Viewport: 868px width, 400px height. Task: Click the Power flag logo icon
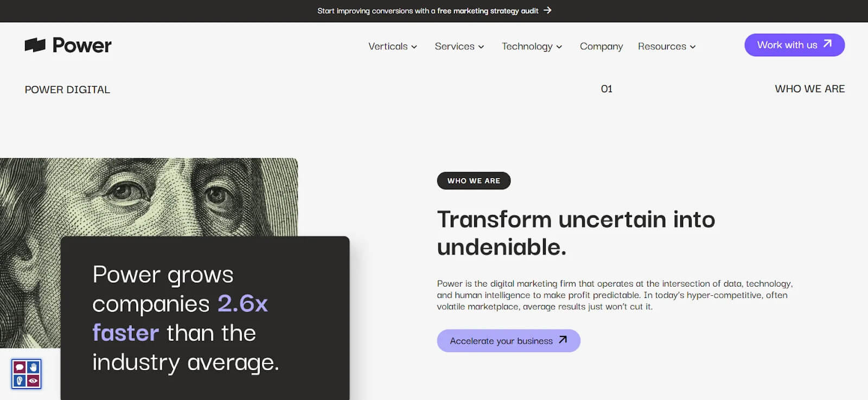[35, 45]
